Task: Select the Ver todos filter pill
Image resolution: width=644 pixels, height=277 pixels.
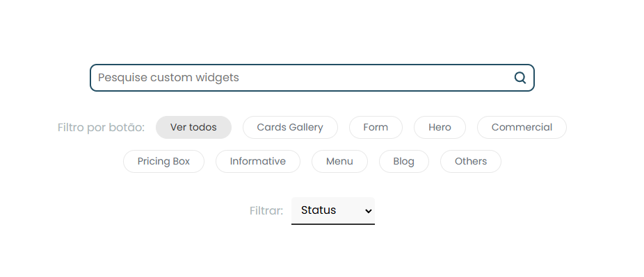Action: 193,128
